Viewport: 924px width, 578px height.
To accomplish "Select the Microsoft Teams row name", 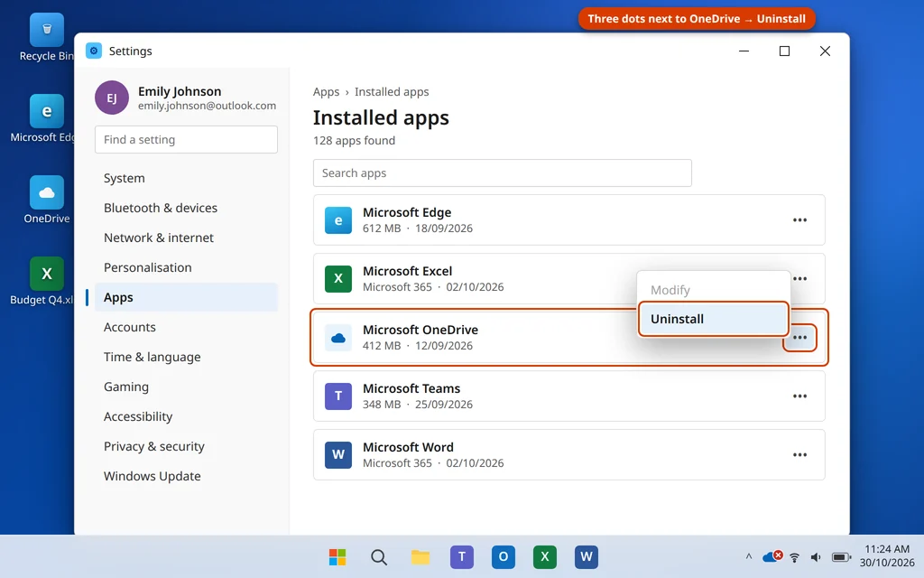I will pyautogui.click(x=411, y=388).
